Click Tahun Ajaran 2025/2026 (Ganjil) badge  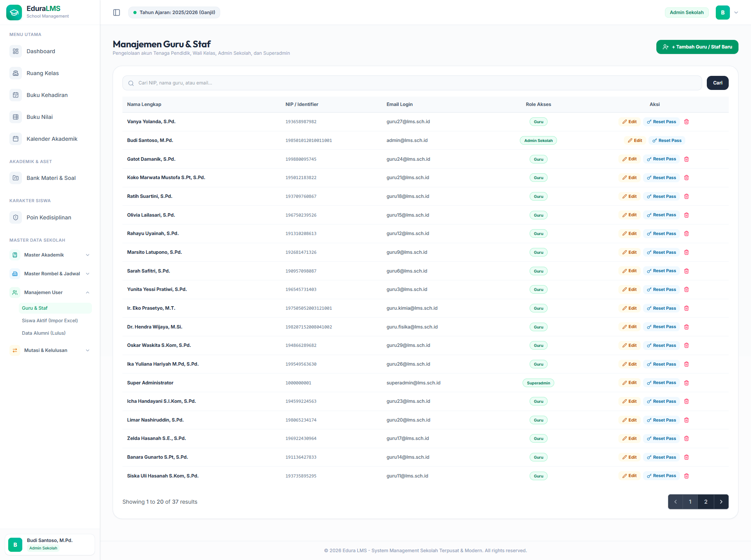174,13
